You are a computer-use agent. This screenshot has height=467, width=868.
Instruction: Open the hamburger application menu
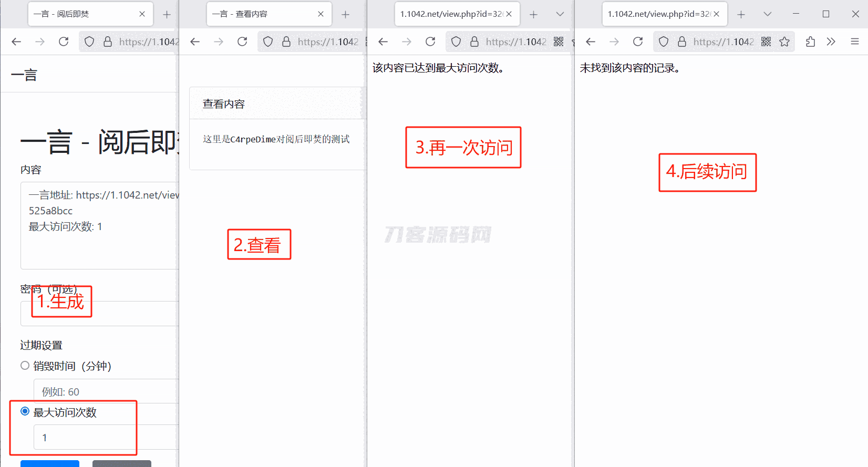click(855, 41)
